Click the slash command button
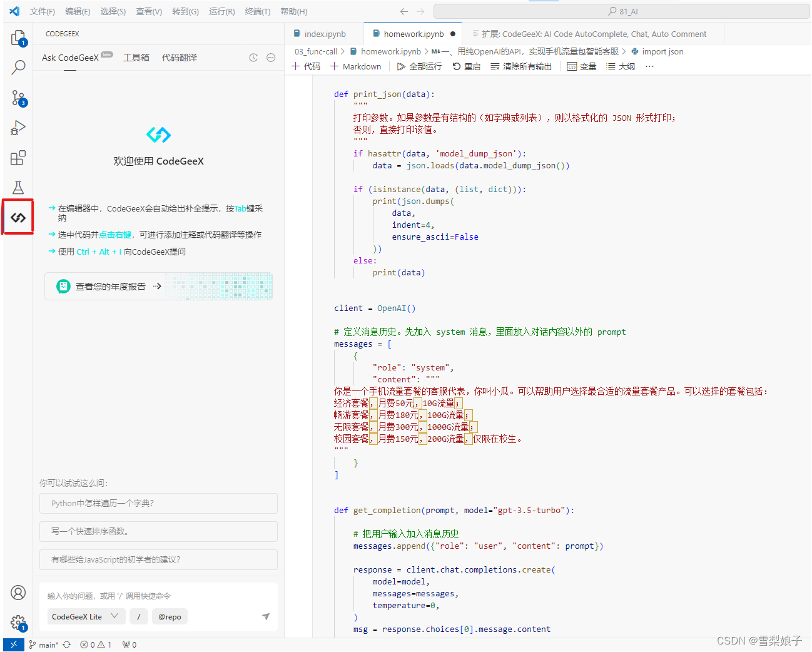The height and width of the screenshot is (652, 812). tap(139, 616)
